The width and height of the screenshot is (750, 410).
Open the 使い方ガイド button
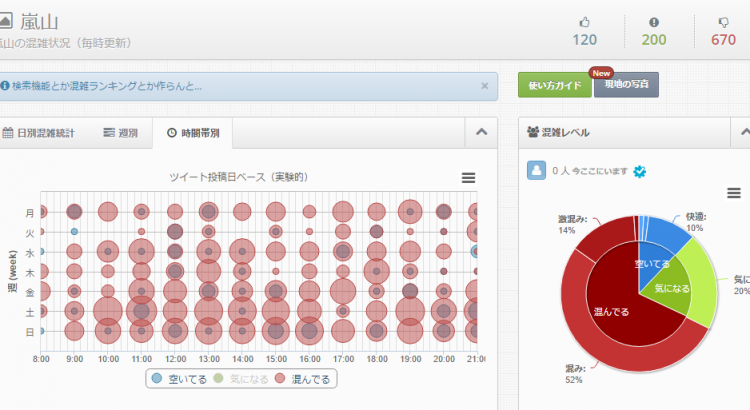coord(554,85)
